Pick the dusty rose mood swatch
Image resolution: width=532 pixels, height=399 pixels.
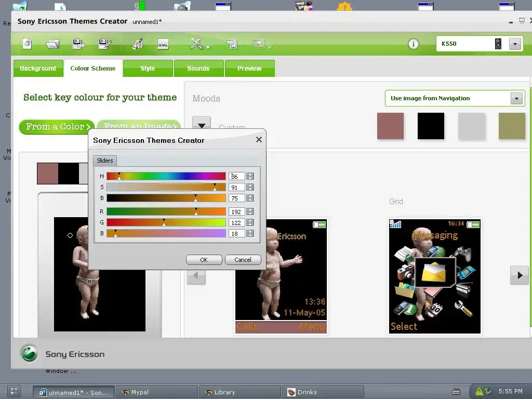(x=390, y=126)
